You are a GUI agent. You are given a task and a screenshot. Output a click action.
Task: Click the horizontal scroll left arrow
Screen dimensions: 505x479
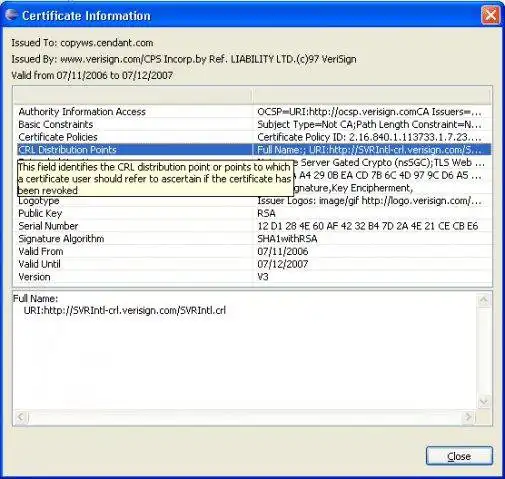tap(21, 417)
